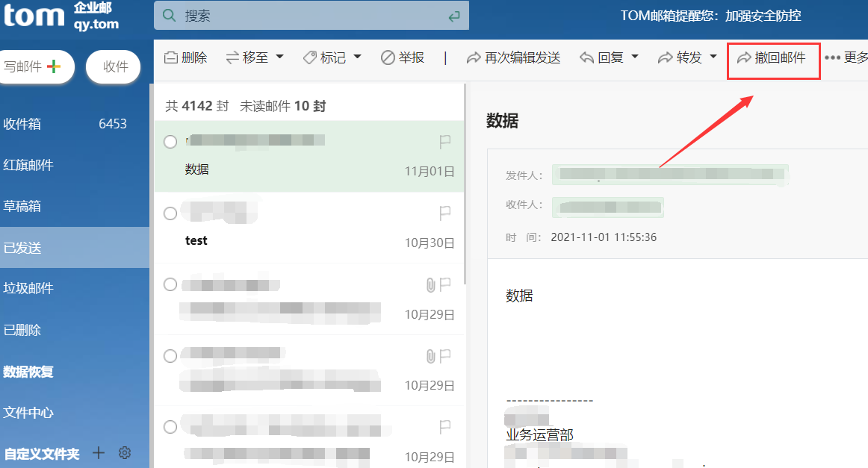Click the TOM邮箱提醒您 security notice
868x468 pixels.
711,16
